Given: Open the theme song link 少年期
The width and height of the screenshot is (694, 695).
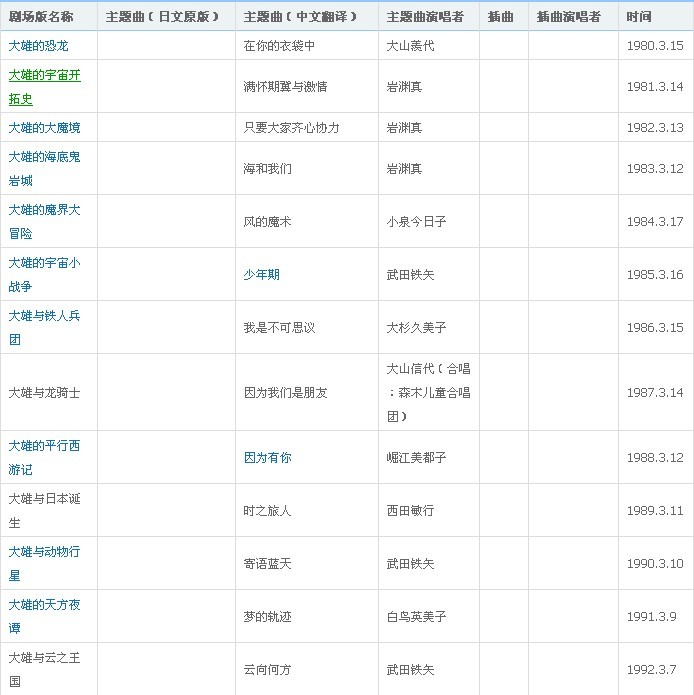Looking at the screenshot, I should [262, 275].
